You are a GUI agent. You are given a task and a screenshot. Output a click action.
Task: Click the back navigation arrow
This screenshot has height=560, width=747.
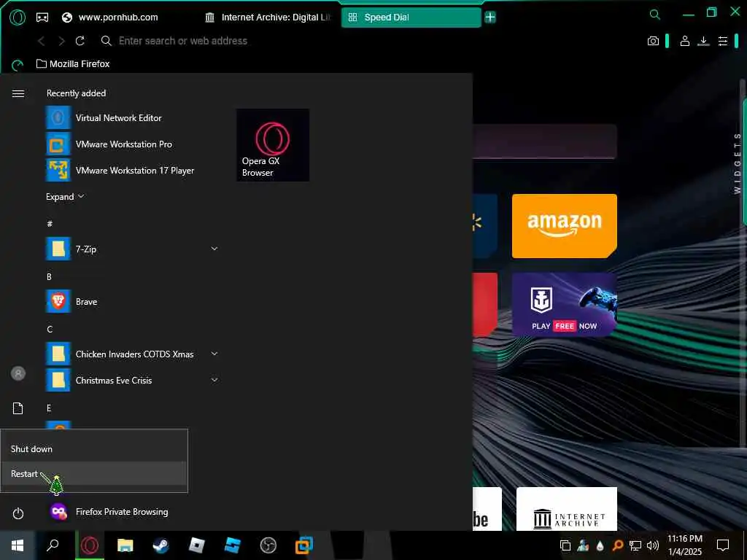click(x=42, y=42)
